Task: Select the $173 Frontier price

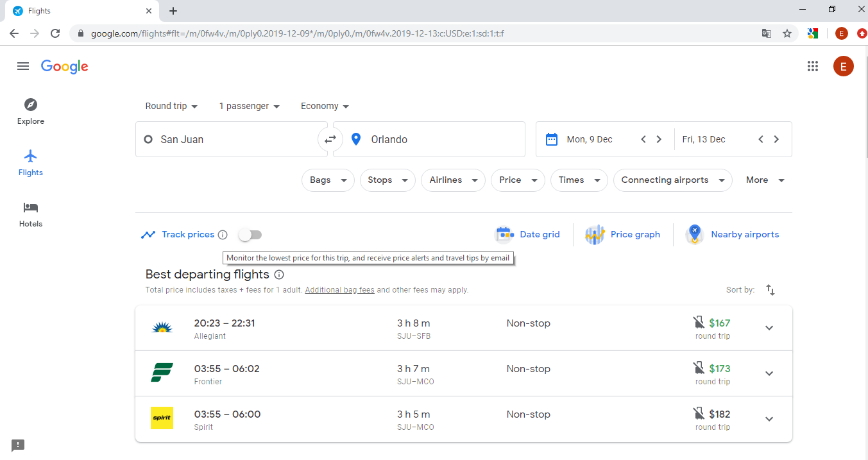Action: (720, 369)
